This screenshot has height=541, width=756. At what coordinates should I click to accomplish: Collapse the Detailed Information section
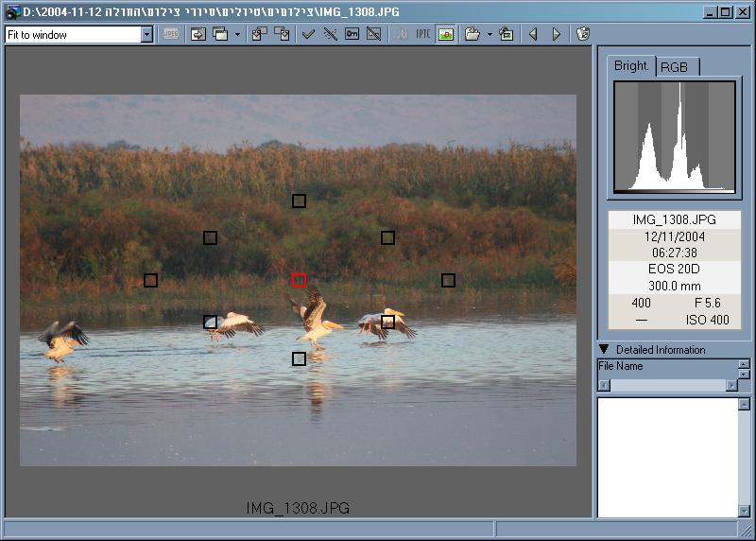(x=604, y=349)
